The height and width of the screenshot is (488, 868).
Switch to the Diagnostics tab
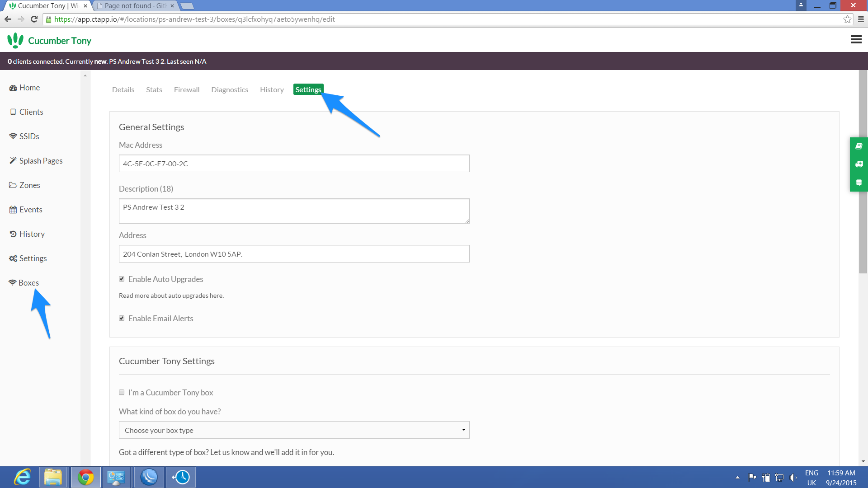[230, 89]
